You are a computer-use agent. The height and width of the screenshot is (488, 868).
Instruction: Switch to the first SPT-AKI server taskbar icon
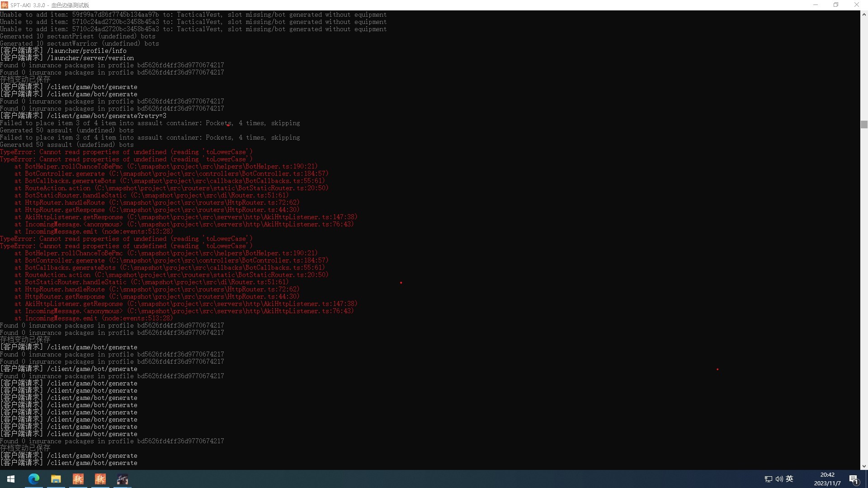(78, 479)
